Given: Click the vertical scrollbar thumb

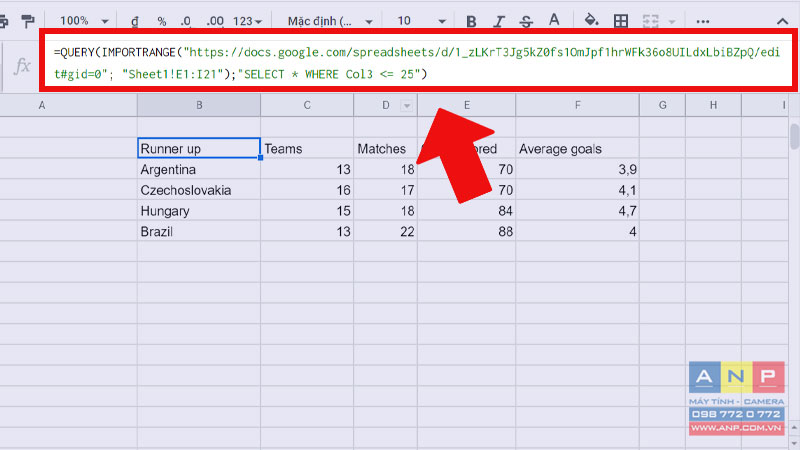Looking at the screenshot, I should pos(794,136).
